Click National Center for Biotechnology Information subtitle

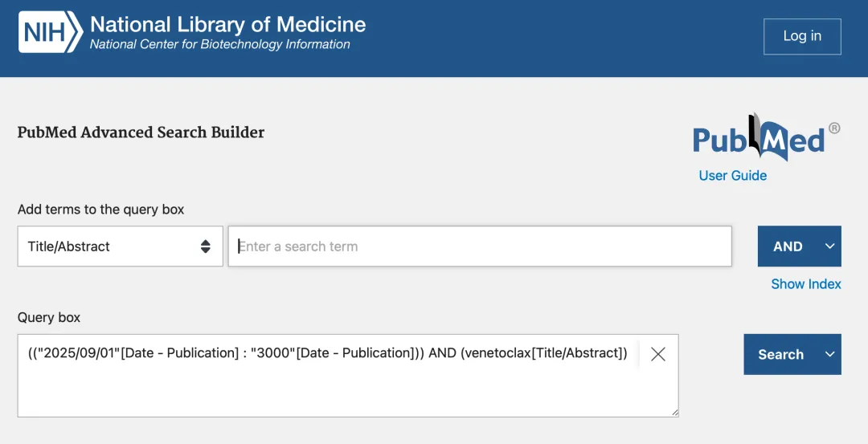click(219, 45)
